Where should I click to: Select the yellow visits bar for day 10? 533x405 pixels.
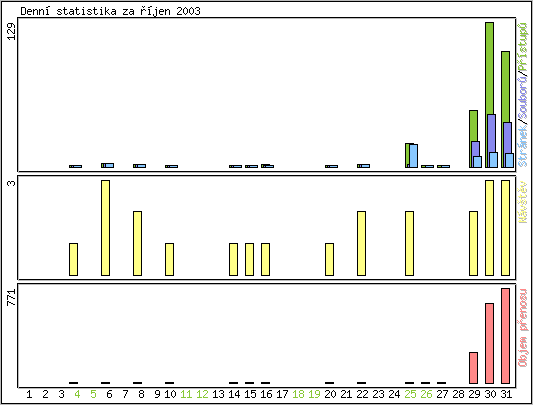(169, 259)
